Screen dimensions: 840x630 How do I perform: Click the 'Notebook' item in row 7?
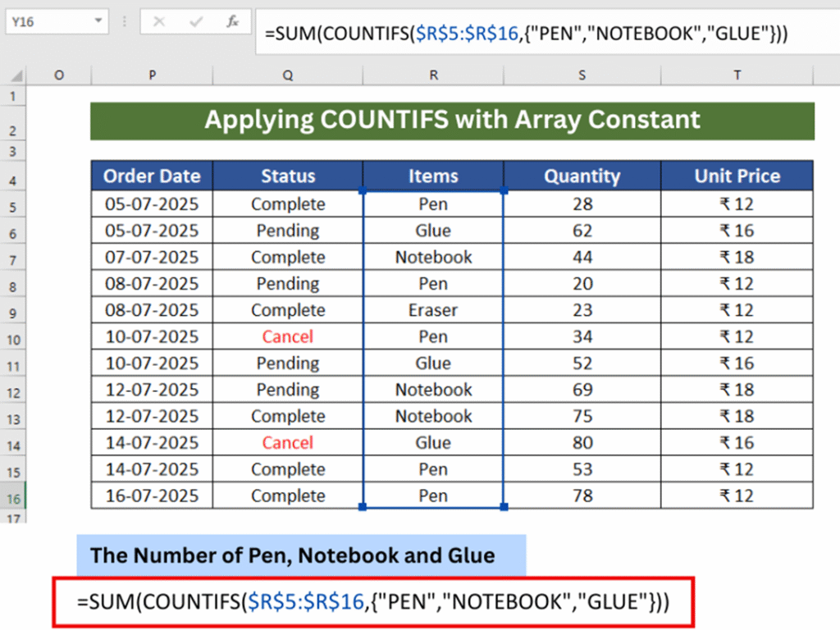433,257
